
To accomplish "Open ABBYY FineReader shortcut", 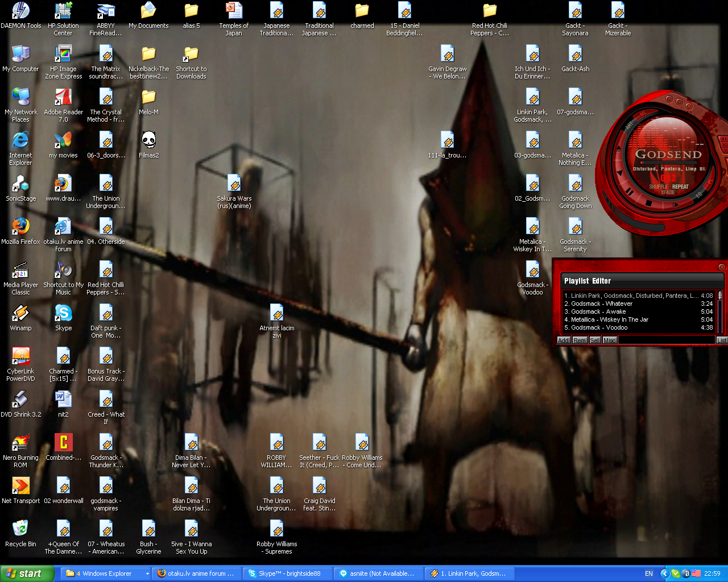I will [106, 19].
